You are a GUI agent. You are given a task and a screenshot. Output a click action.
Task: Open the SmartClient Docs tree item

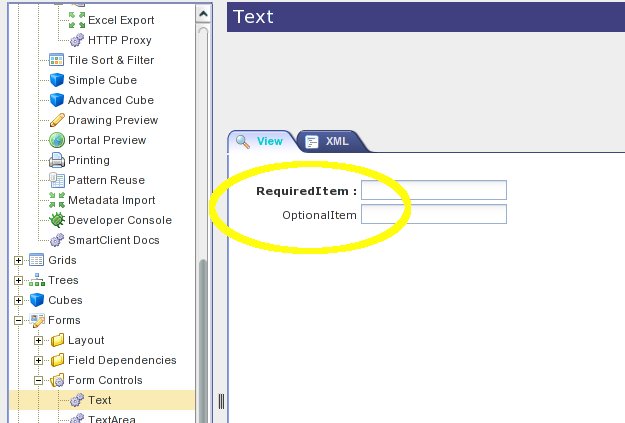113,240
